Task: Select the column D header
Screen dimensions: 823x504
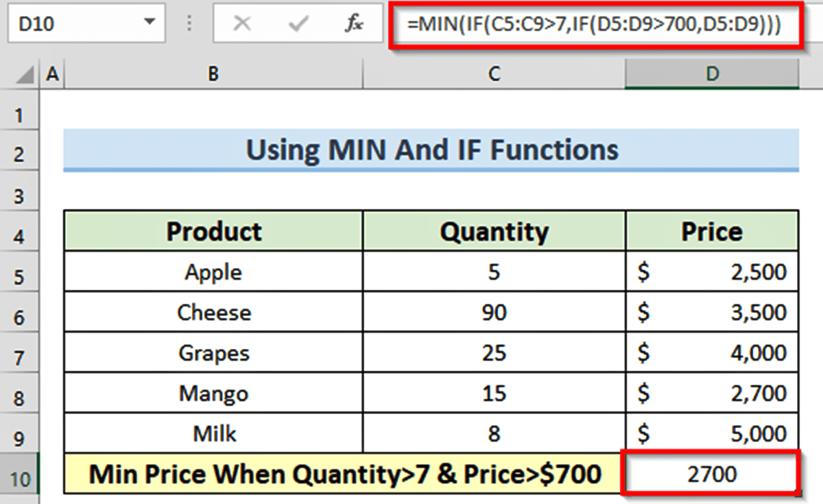Action: pos(713,73)
